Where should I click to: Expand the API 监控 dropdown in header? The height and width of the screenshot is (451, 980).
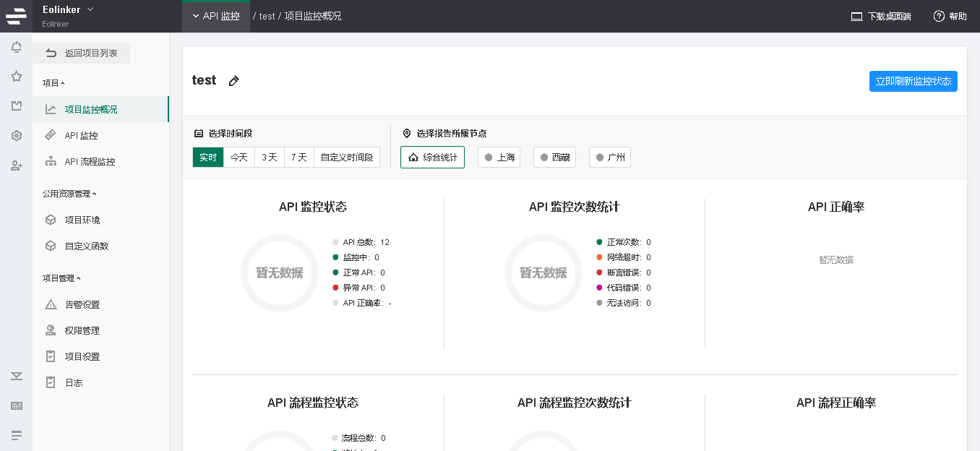pos(216,16)
